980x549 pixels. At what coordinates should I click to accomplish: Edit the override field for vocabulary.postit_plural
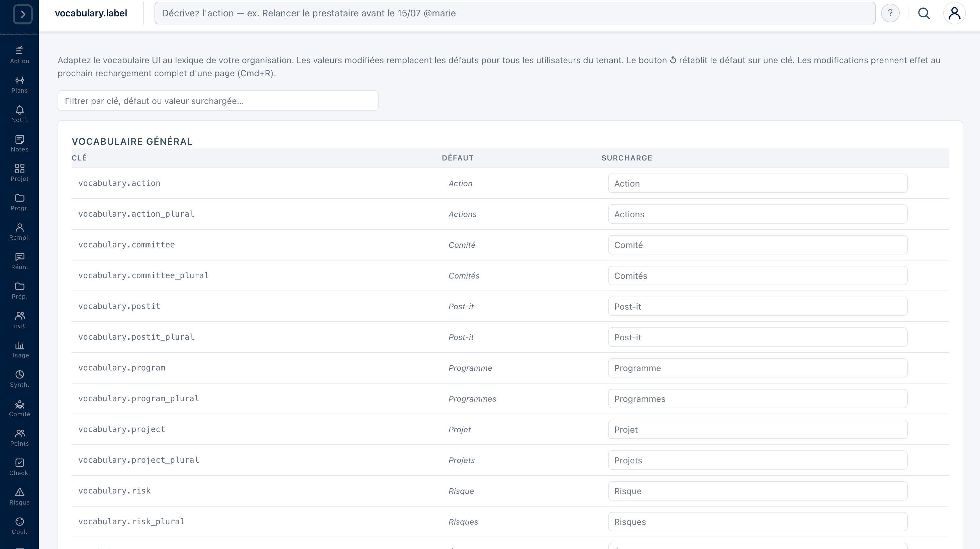point(758,337)
